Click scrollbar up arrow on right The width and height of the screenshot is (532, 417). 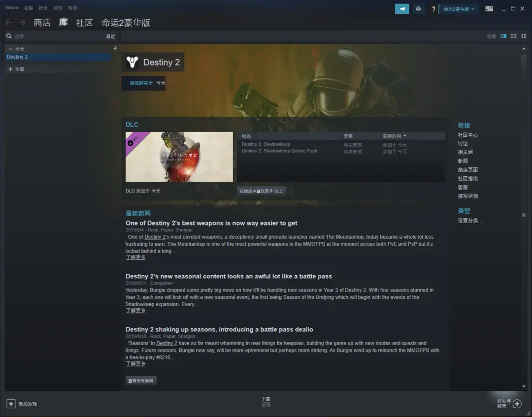[x=524, y=49]
